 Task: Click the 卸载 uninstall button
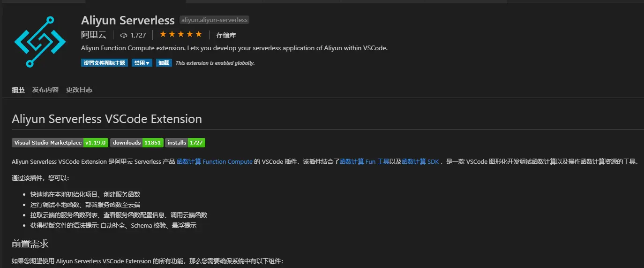point(164,63)
